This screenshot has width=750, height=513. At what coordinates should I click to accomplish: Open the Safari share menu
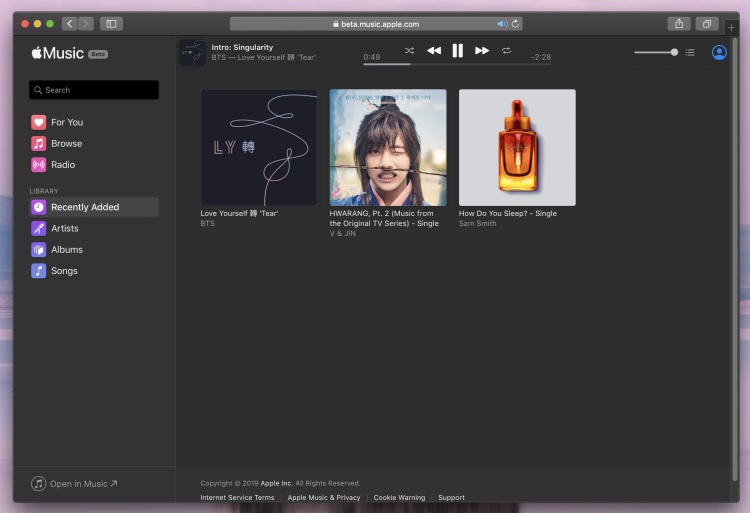tap(679, 24)
